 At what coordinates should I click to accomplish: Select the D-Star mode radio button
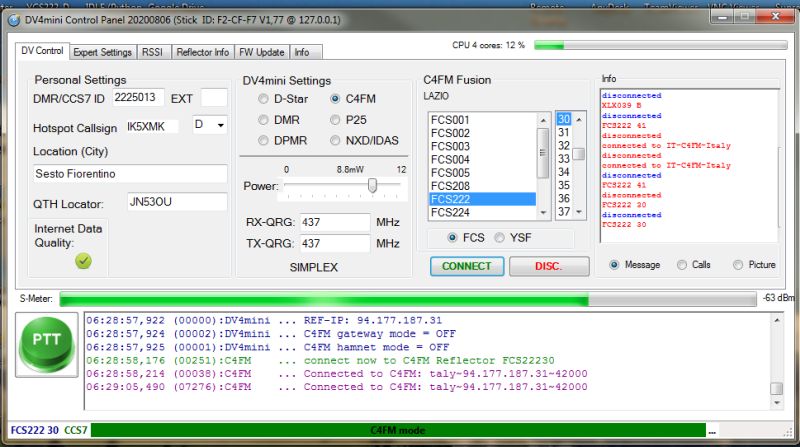coord(263,98)
